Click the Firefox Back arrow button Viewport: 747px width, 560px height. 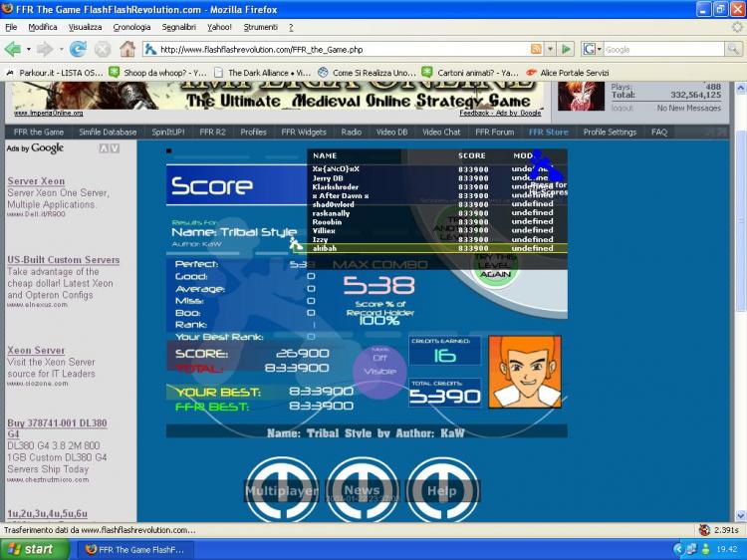point(12,49)
